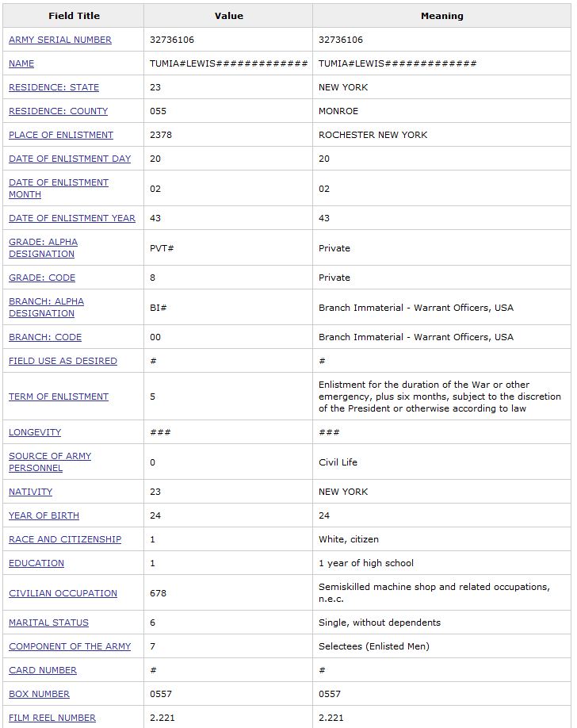Open FIELD USE AS DESIRED link
The width and height of the screenshot is (577, 728).
pyautogui.click(x=63, y=361)
